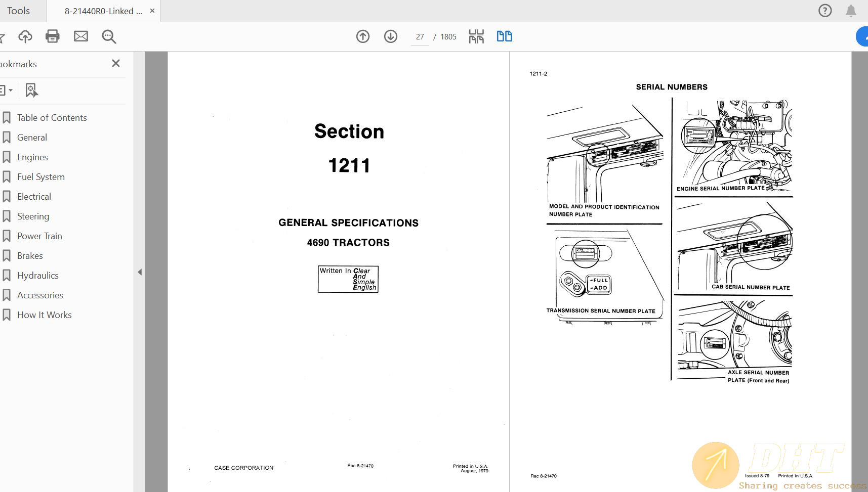Email the document using envelope icon

[x=80, y=36]
